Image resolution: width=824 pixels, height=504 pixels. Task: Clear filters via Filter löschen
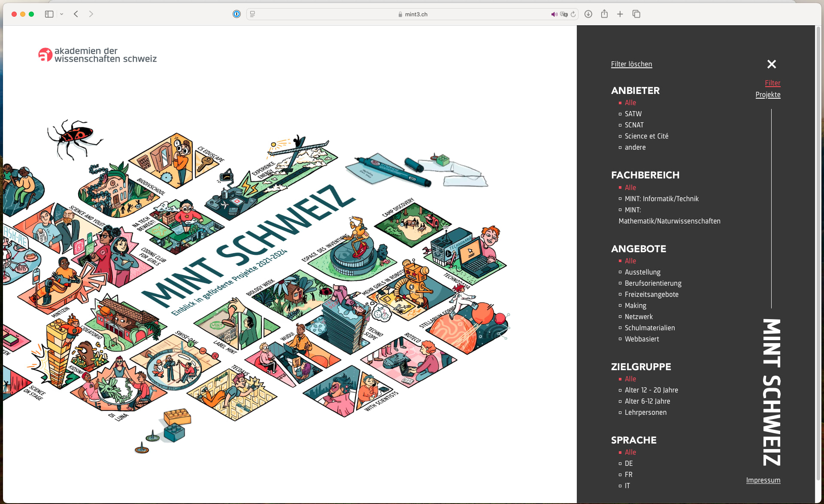[631, 64]
